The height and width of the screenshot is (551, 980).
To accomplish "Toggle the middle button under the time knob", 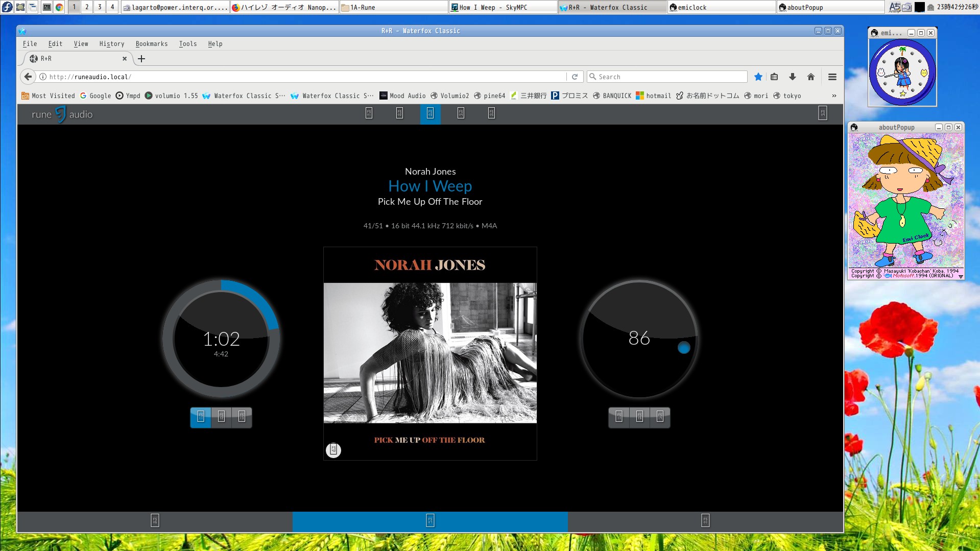I will tap(221, 417).
